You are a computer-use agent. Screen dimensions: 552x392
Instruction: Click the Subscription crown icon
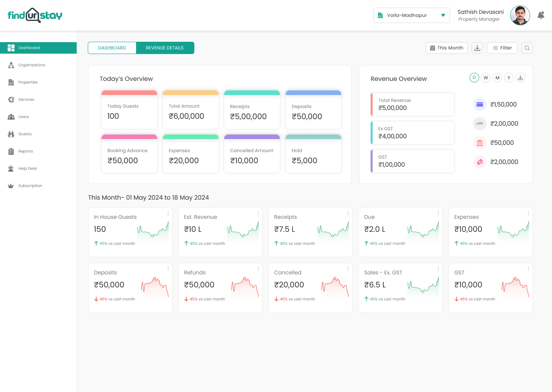click(x=11, y=186)
